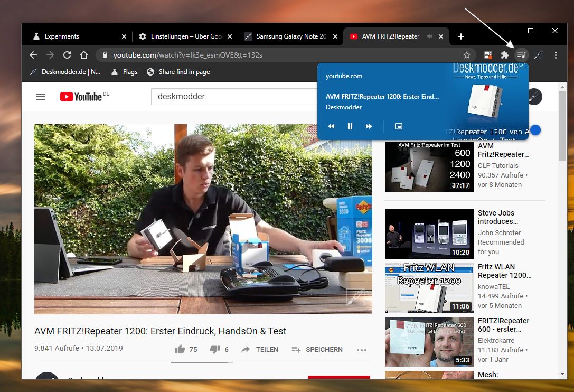Mute the tab via its speaker icon
Screen dimensions: 574x392
pyautogui.click(x=429, y=36)
